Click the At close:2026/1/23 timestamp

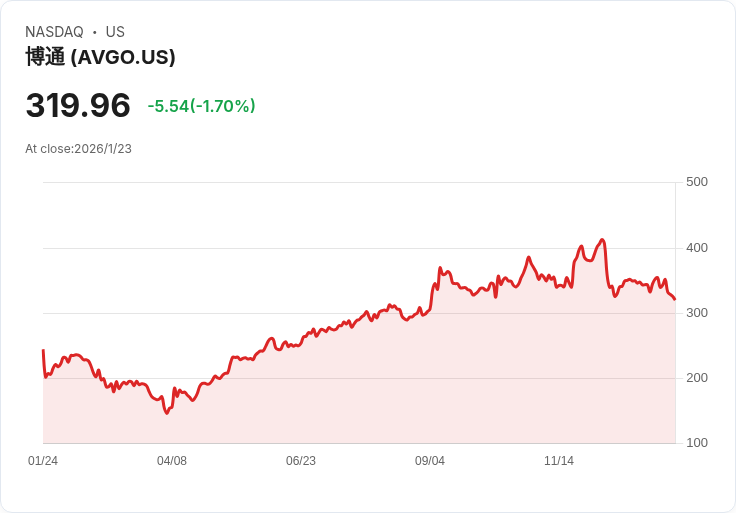pyautogui.click(x=78, y=149)
